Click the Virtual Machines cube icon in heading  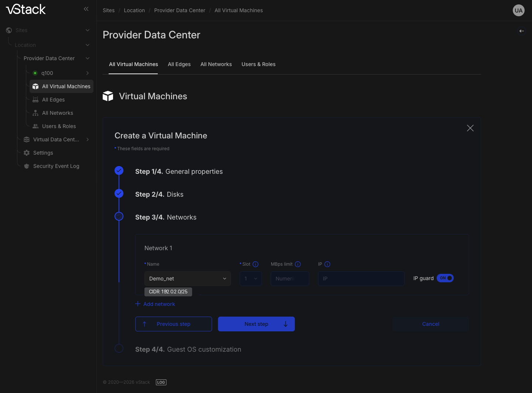pos(108,96)
